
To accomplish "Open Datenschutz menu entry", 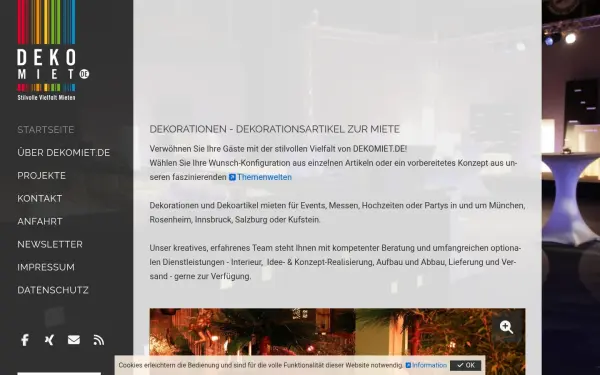I will [x=53, y=290].
